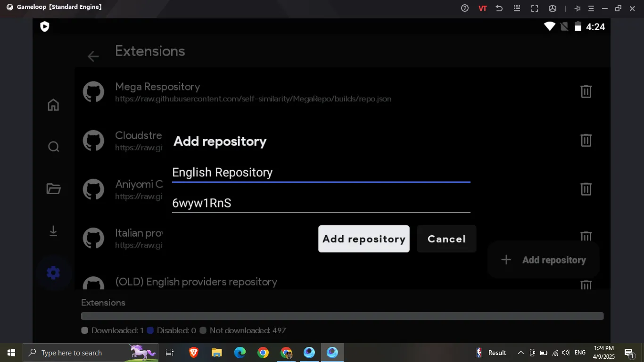644x362 pixels.
Task: Delete the Aniyomi repository via trash icon
Action: pos(586,189)
